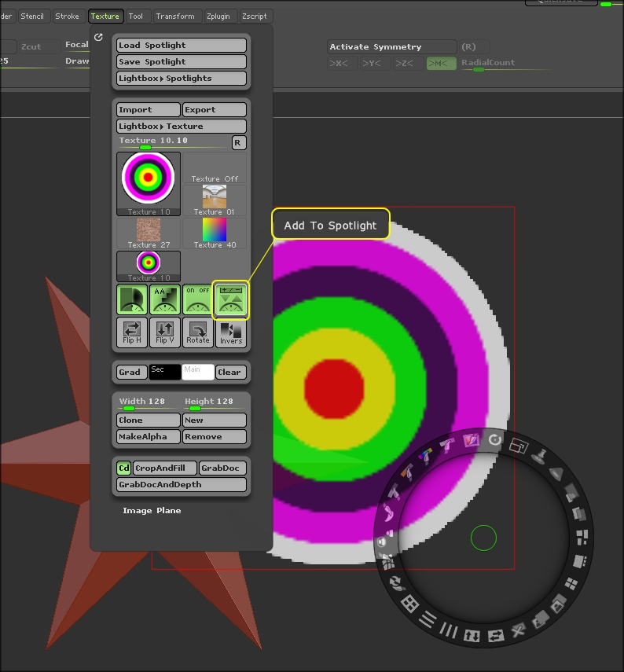This screenshot has width=624, height=672.
Task: Open the Texture menu
Action: (x=105, y=17)
